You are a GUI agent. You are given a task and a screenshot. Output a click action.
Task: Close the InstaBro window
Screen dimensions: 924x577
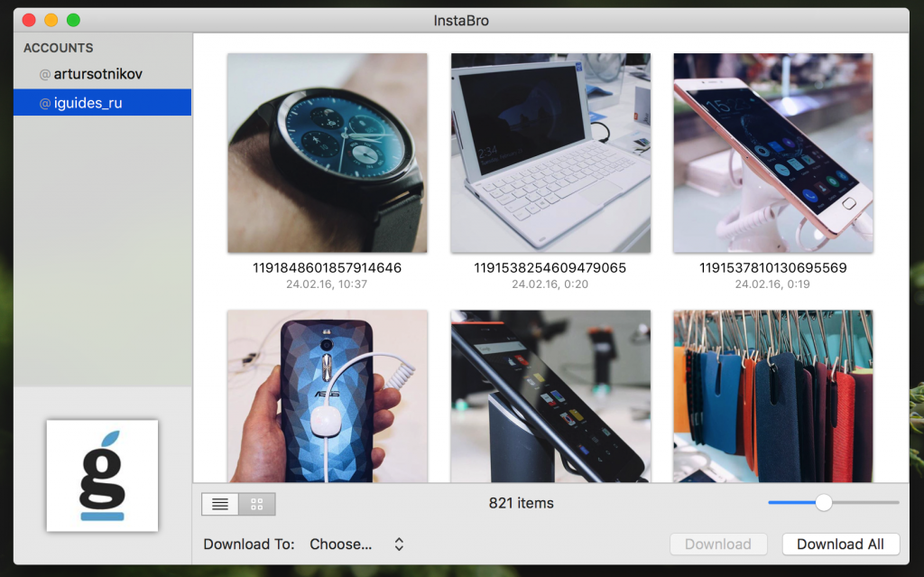[29, 20]
